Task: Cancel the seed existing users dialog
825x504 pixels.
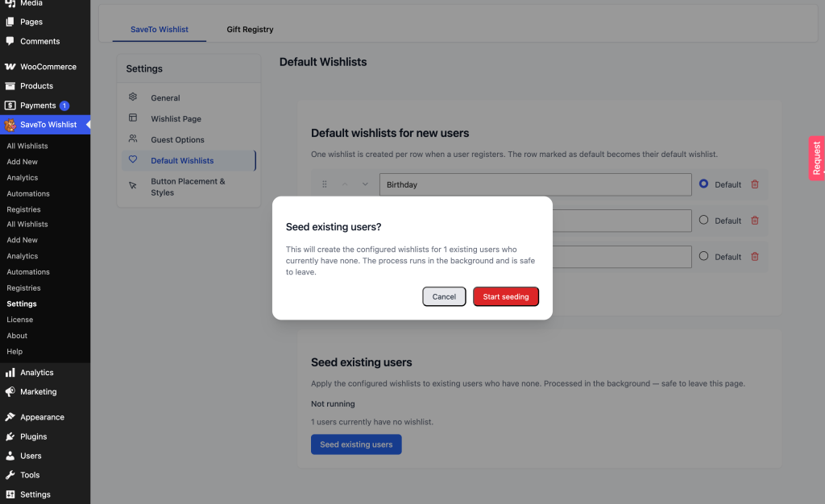Action: point(444,297)
